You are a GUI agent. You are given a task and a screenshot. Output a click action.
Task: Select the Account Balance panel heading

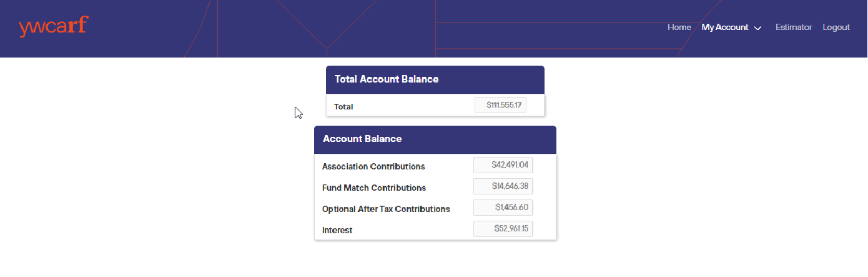tap(362, 139)
